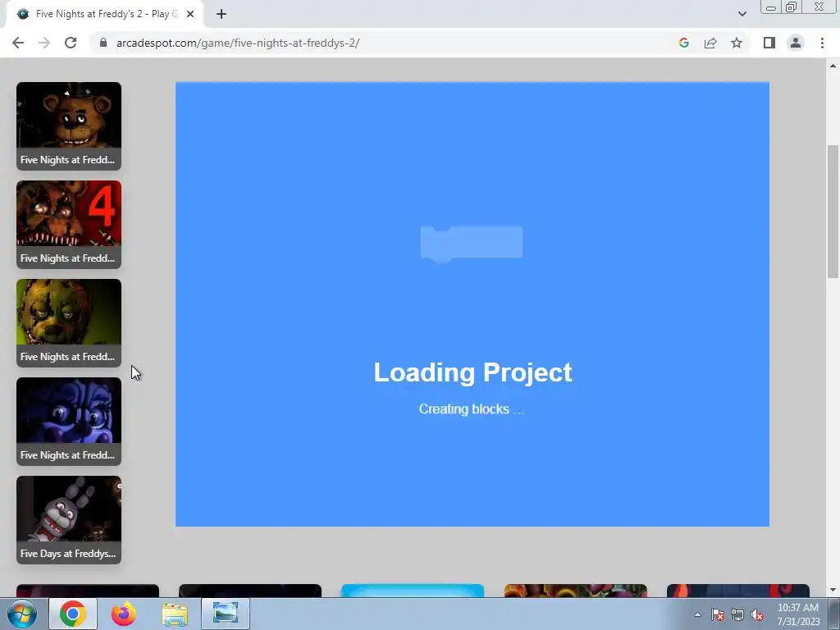Image resolution: width=840 pixels, height=630 pixels.
Task: Click the forward navigation arrow
Action: (44, 43)
